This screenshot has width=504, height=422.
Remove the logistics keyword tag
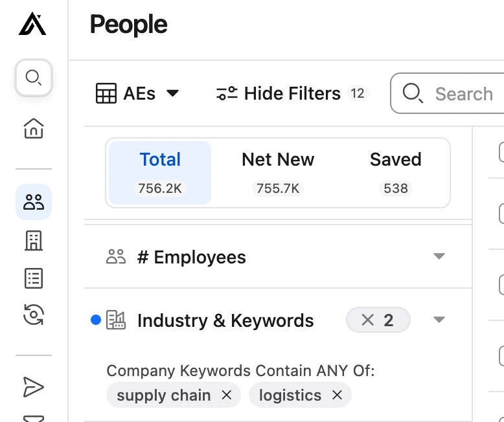337,395
